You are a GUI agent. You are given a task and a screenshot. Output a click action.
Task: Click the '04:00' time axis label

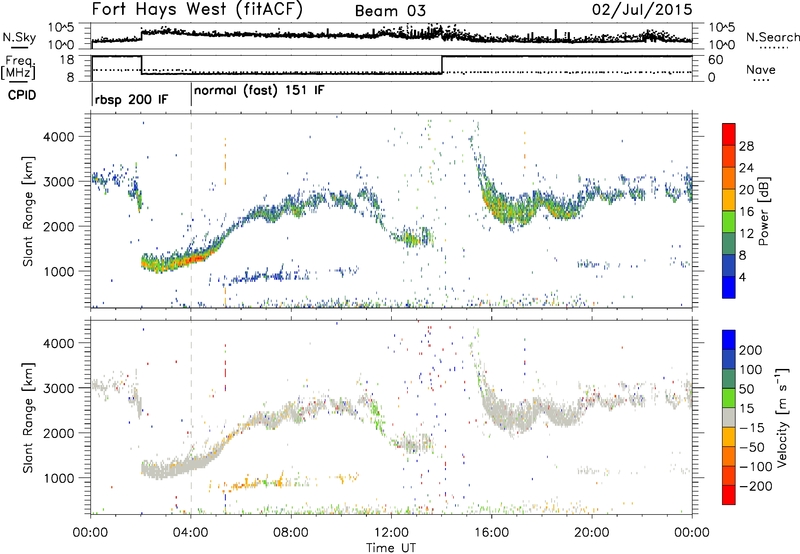click(x=191, y=533)
